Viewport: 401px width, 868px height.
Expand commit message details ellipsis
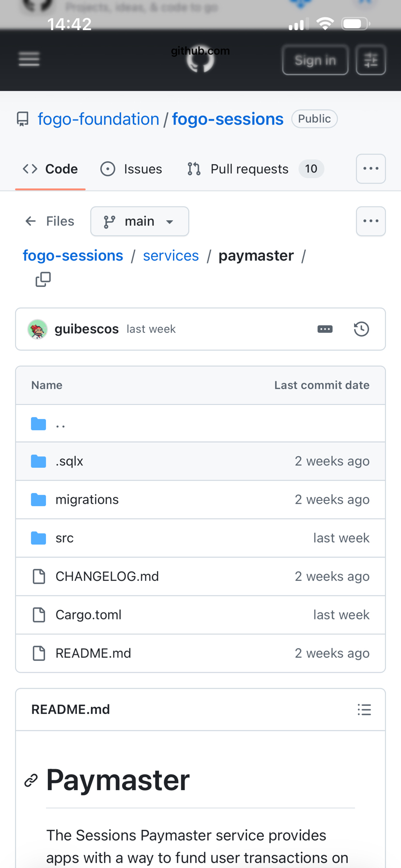[x=325, y=329]
